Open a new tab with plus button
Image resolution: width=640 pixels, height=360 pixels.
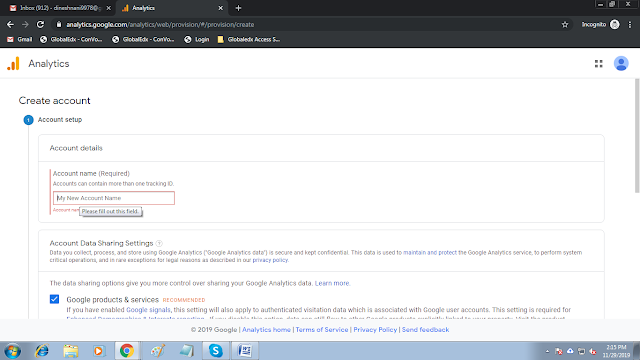coord(238,8)
